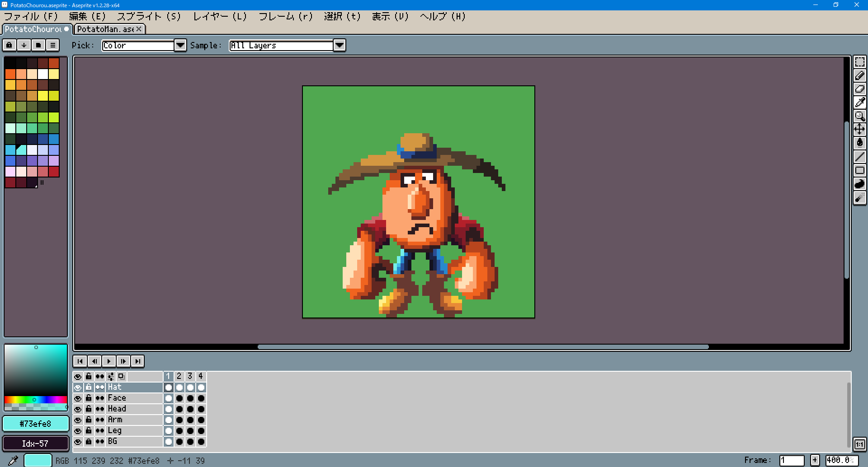868x467 pixels.
Task: Select Face layer cel in frame 2
Action: (179, 398)
